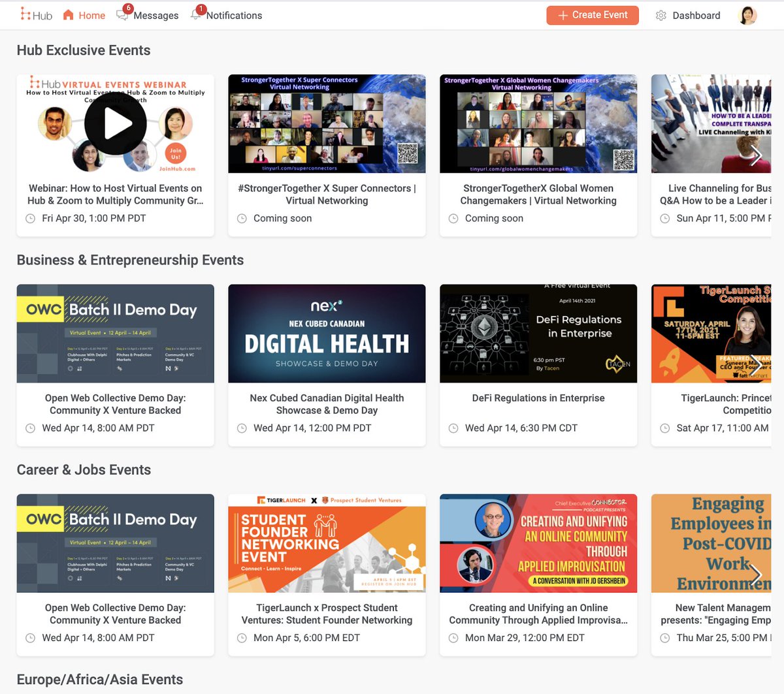
Task: Click clock icon beside Mon Apr 5 date
Action: (x=242, y=638)
